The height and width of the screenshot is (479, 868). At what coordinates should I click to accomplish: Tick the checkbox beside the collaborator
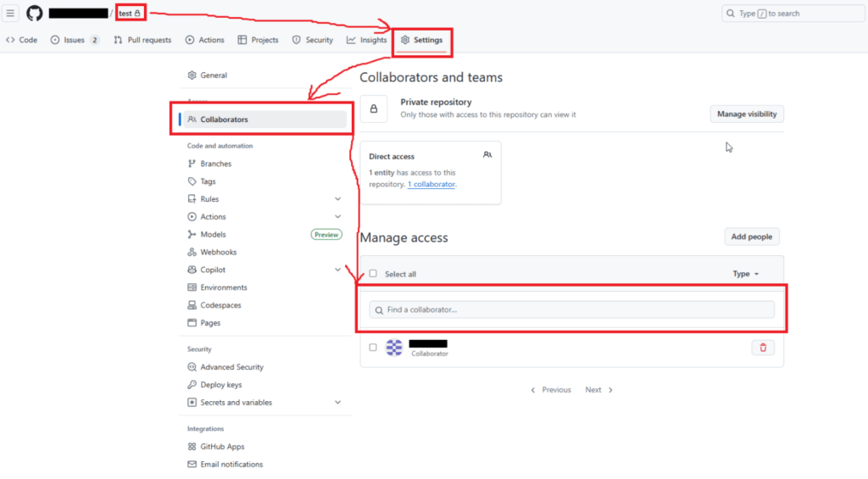(x=373, y=348)
